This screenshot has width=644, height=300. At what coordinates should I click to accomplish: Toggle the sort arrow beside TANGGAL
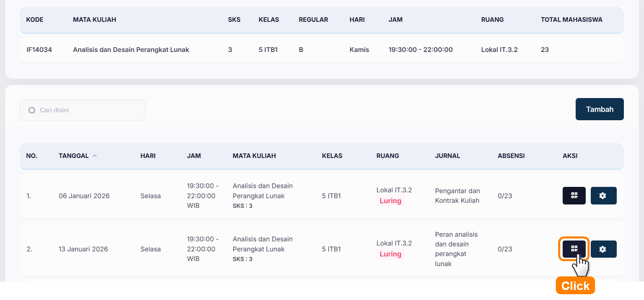(x=94, y=156)
